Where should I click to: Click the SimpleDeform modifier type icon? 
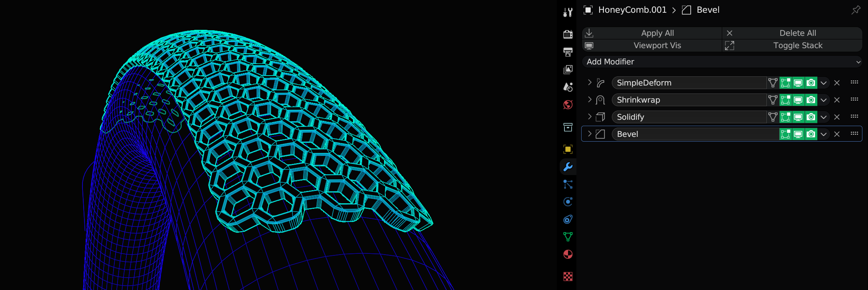600,83
